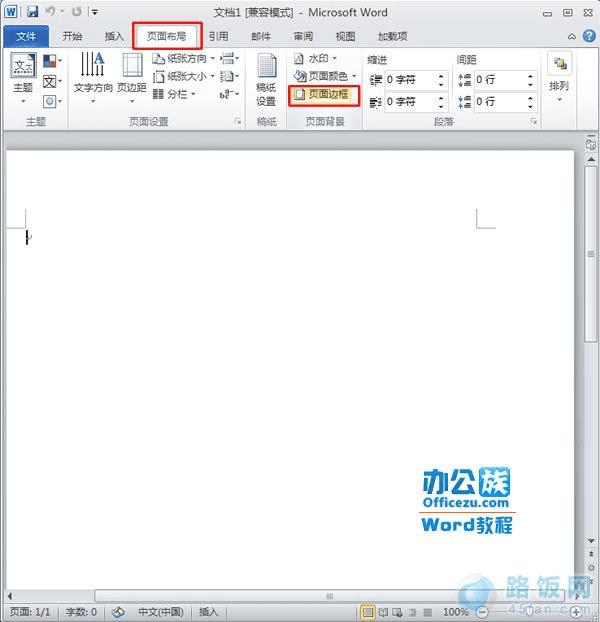Launch the 页面设置 dialog with corner arrow
Image resolution: width=600 pixels, height=622 pixels.
238,121
